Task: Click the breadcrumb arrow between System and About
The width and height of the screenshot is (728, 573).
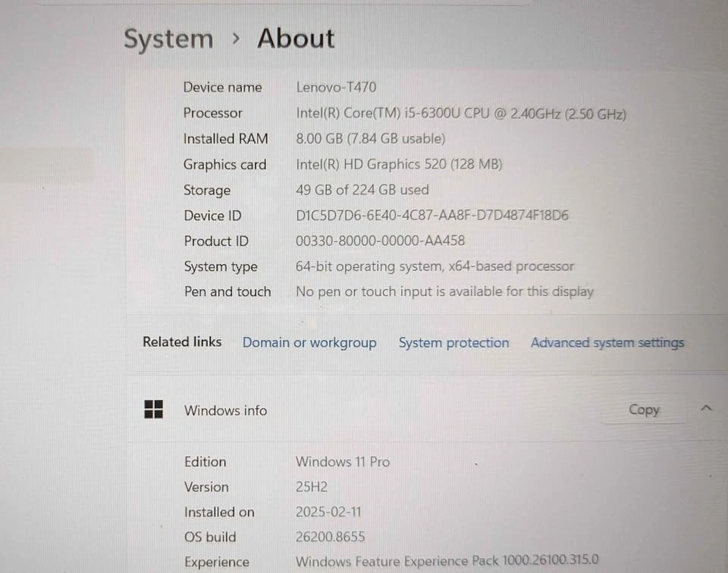Action: tap(236, 39)
